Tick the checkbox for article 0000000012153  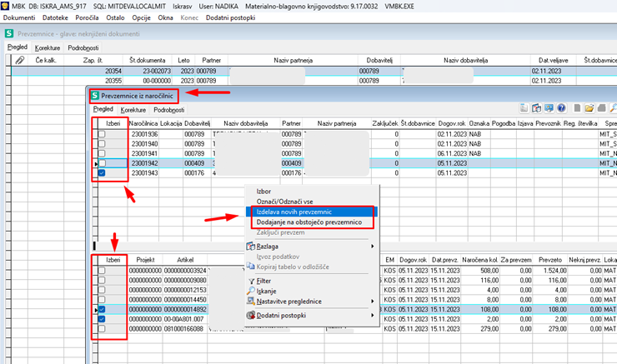click(102, 290)
